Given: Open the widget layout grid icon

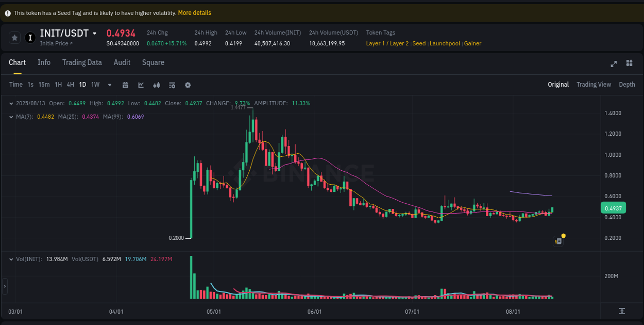Looking at the screenshot, I should [629, 63].
